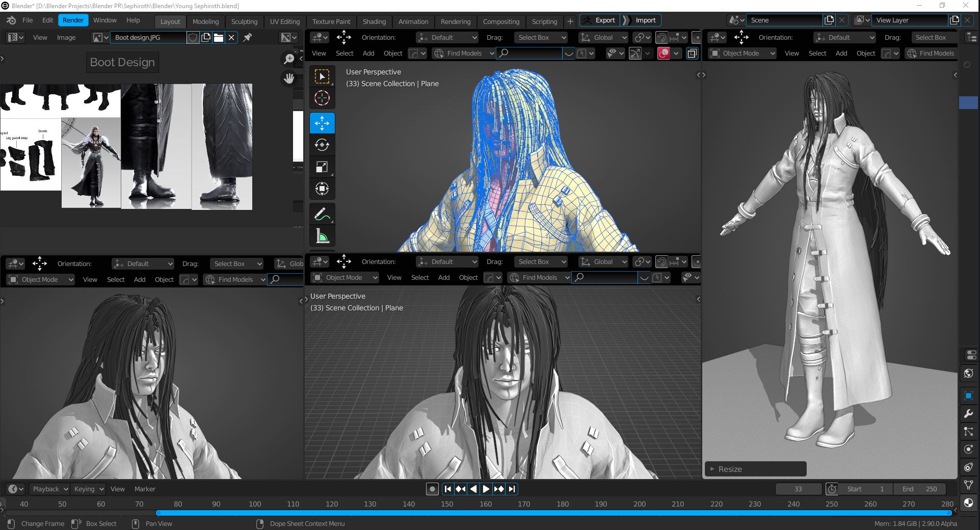Toggle snapping magnet in bottom center viewport

661,261
